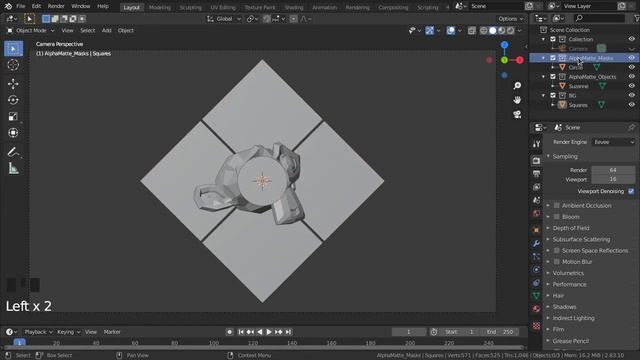Select the Annotate tool
Screen dimensions: 640x360
[x=13, y=152]
